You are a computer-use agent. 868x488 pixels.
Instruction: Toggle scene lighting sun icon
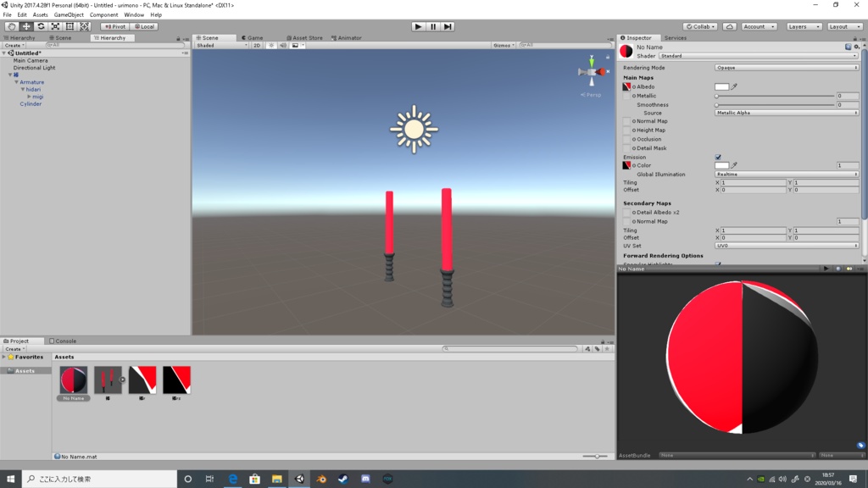tap(271, 46)
